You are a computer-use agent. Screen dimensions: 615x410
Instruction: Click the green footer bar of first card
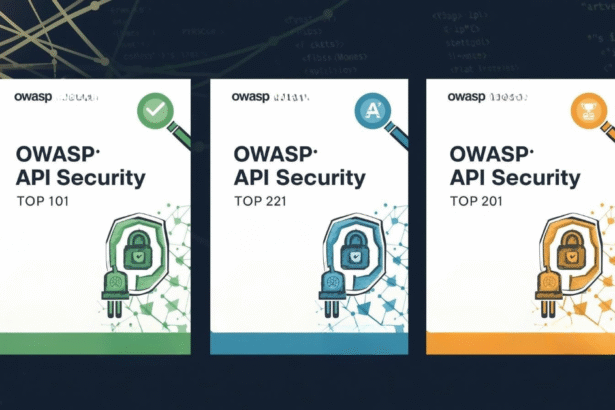click(x=95, y=344)
